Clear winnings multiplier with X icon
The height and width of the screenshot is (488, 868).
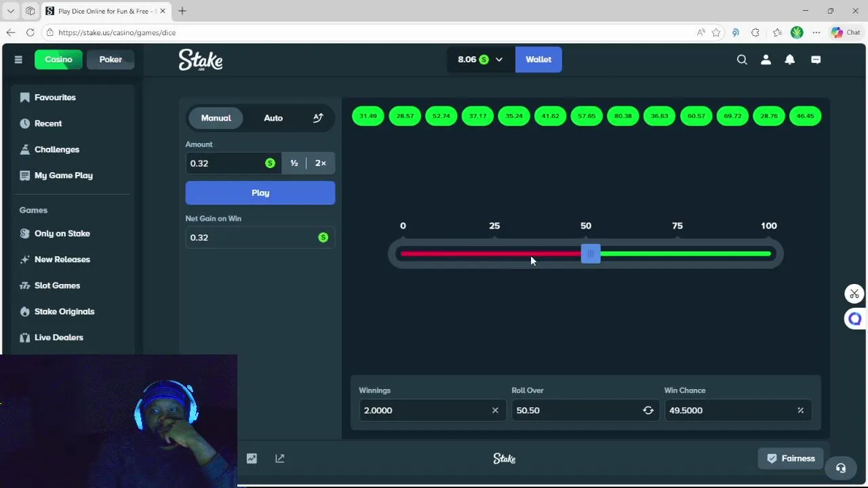[495, 410]
